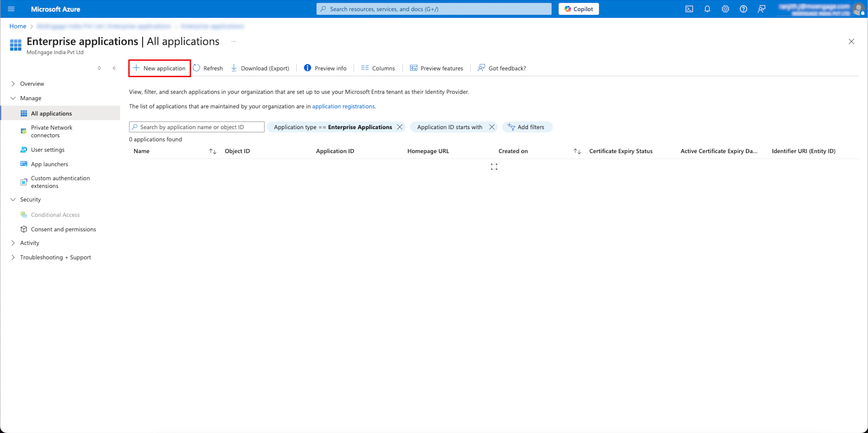Open the Columns chooser
The image size is (868, 433).
coord(378,68)
